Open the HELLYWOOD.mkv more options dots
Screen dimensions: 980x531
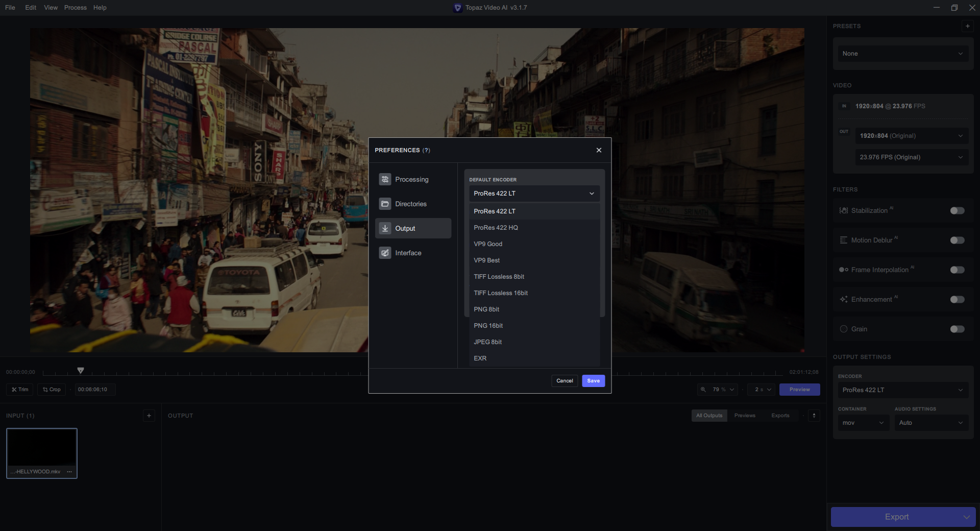tap(69, 472)
